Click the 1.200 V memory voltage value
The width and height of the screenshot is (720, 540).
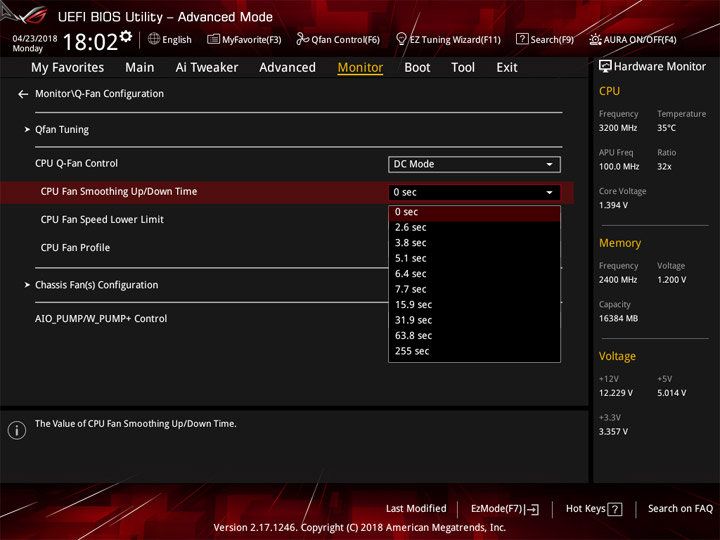671,280
